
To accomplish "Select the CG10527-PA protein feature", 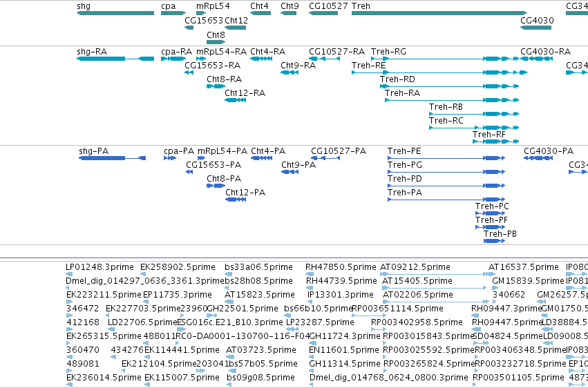I will coord(325,158).
